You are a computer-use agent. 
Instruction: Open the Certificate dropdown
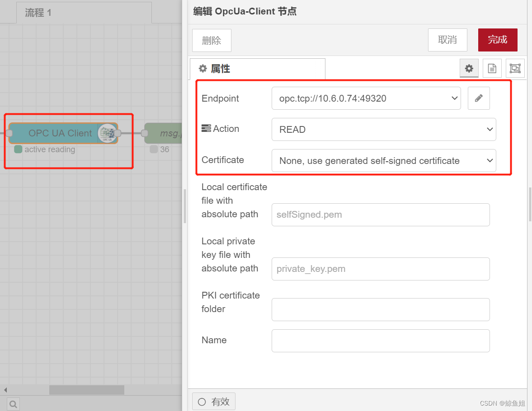384,161
